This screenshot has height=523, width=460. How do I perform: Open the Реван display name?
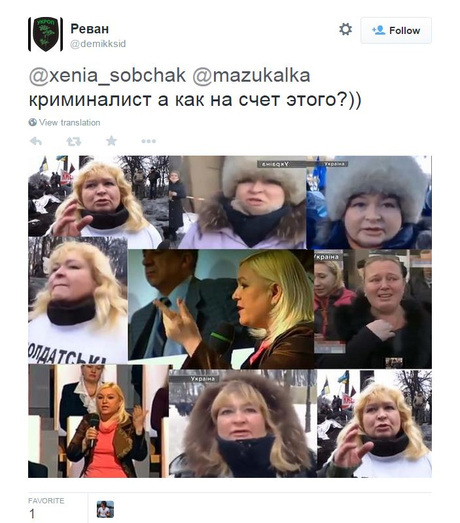(89, 29)
